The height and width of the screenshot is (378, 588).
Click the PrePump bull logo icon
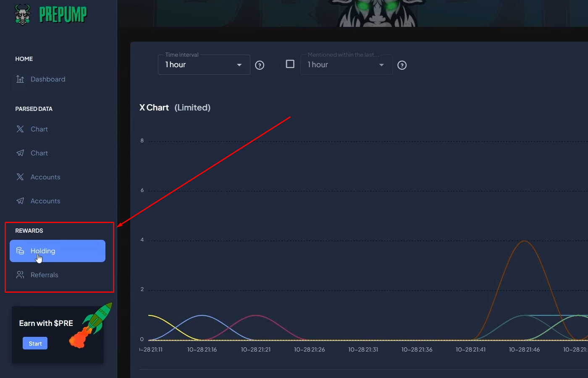[22, 15]
